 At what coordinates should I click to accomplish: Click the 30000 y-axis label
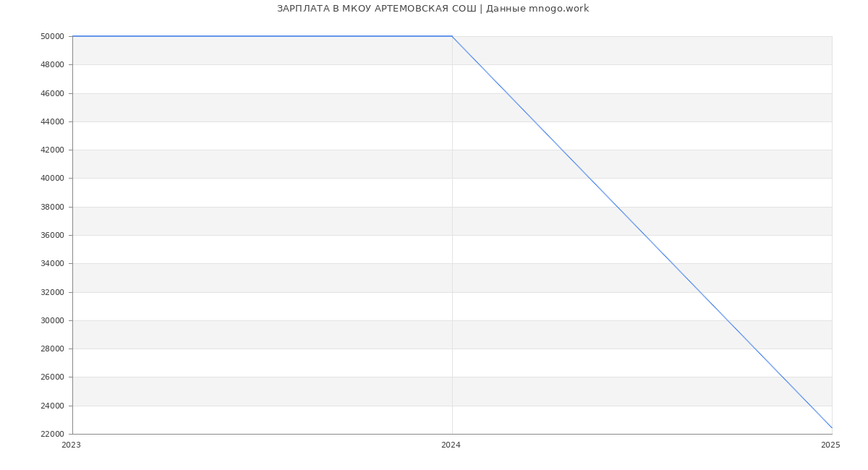(53, 320)
